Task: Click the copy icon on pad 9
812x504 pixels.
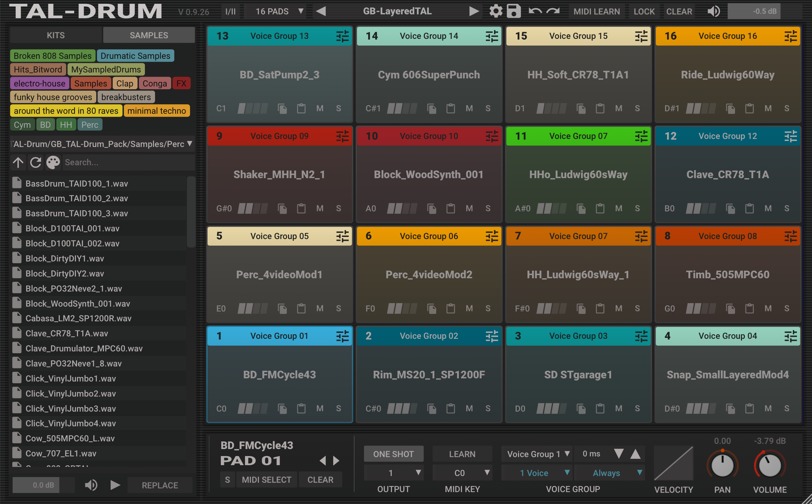Action: [x=282, y=209]
